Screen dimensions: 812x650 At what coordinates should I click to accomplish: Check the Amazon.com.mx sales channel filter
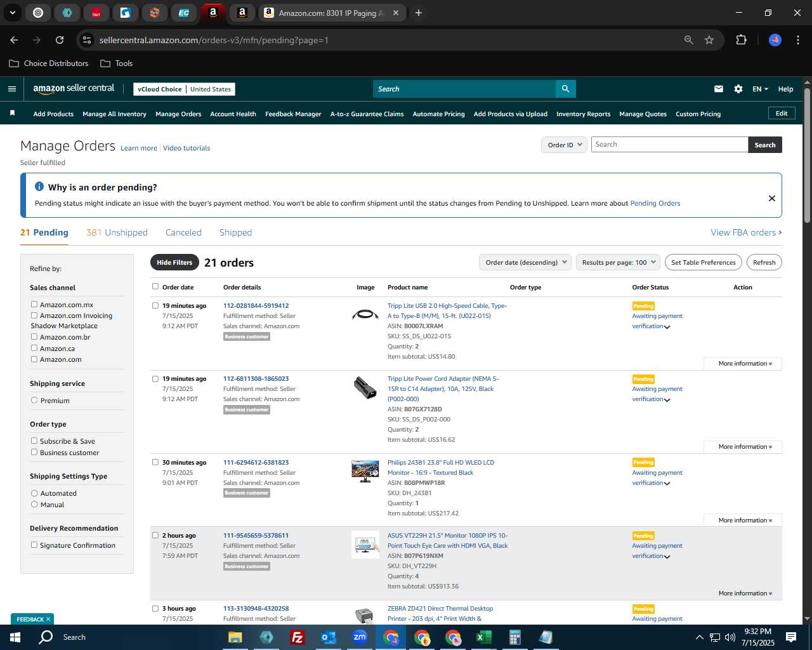tap(34, 304)
